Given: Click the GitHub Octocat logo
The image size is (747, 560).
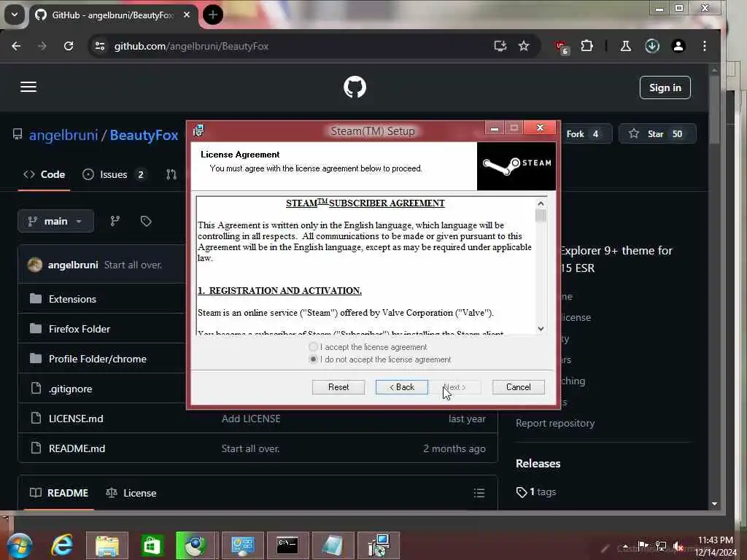Looking at the screenshot, I should 355,87.
